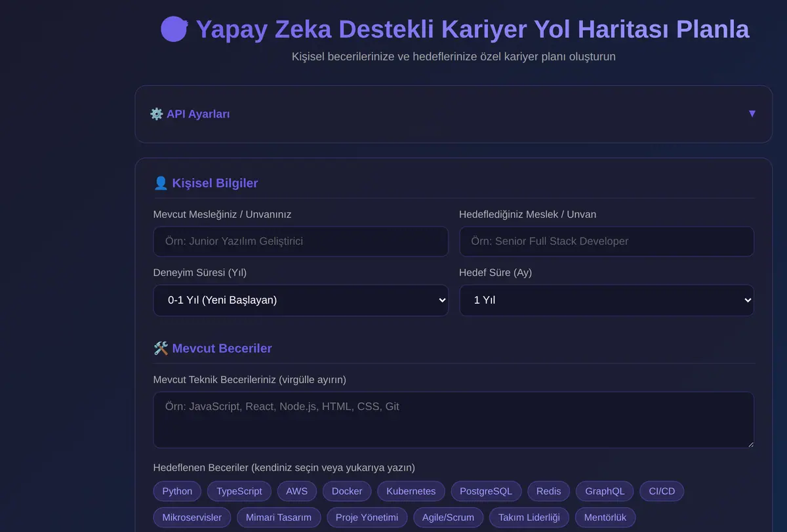
Task: Click the API Ayarları gear icon
Action: point(156,114)
